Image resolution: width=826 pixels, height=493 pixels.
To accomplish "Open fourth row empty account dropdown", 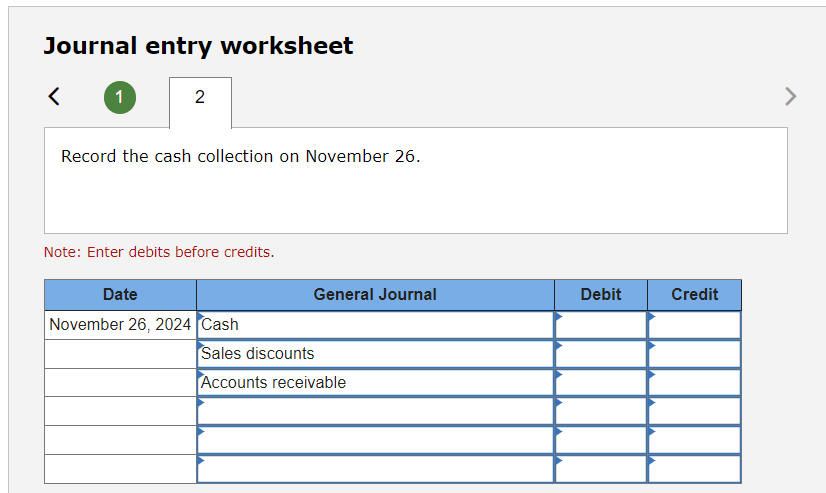I will point(375,411).
